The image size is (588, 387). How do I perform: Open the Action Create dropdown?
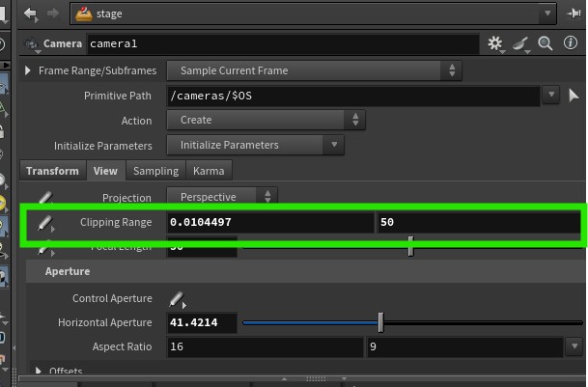tap(266, 120)
